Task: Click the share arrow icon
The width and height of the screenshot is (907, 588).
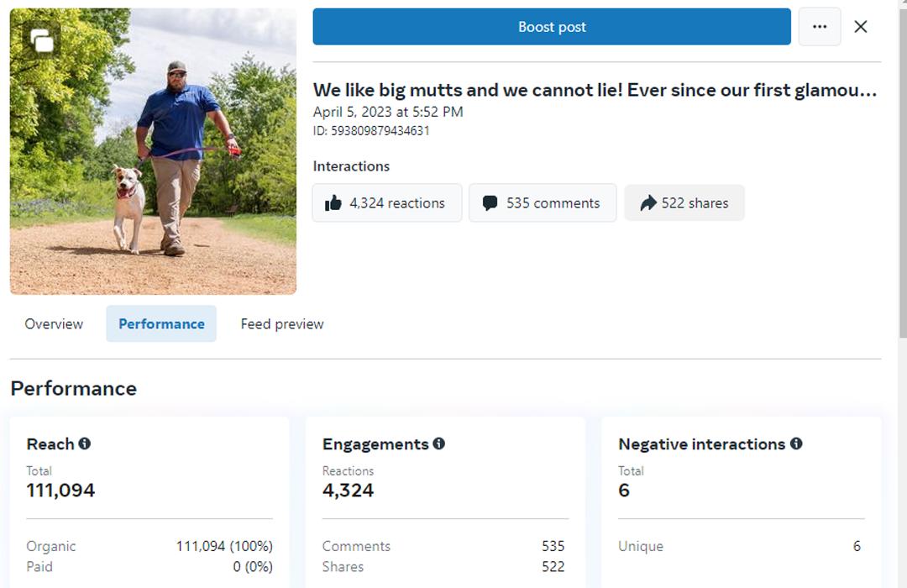Action: pos(647,203)
